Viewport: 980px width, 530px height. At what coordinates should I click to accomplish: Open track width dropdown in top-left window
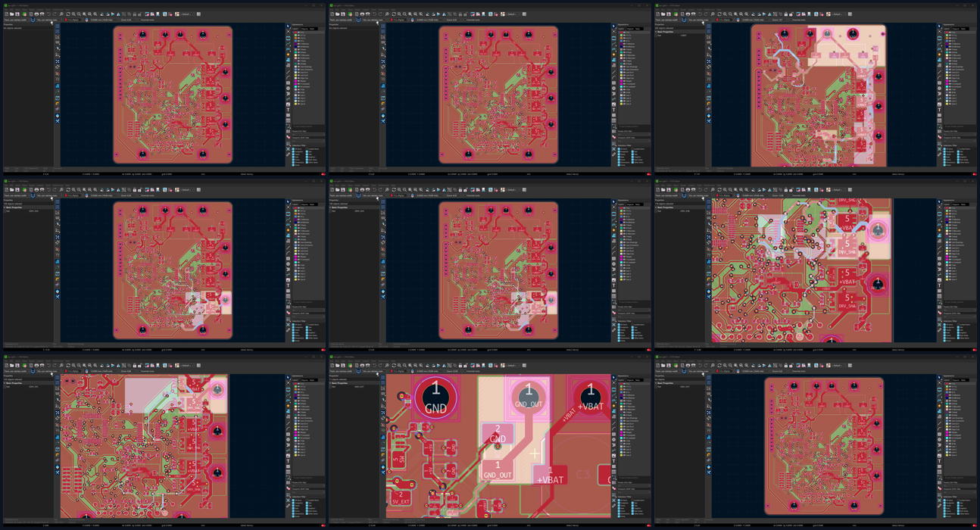(16, 20)
